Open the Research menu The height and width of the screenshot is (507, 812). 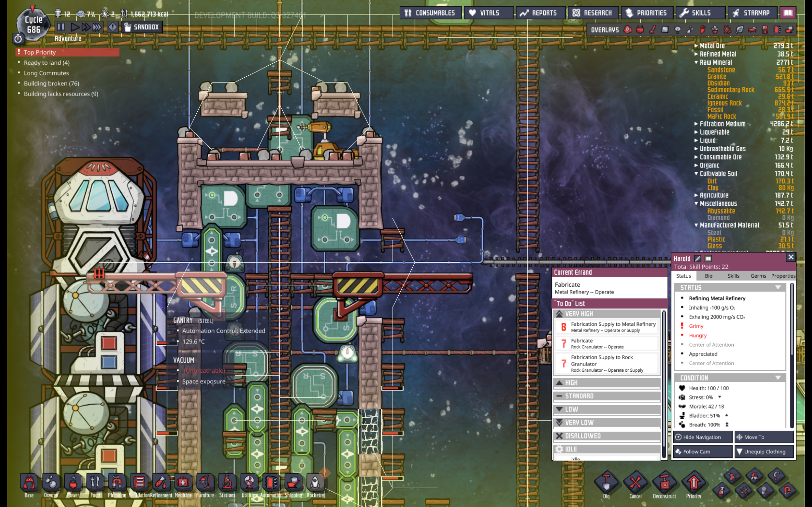click(593, 13)
